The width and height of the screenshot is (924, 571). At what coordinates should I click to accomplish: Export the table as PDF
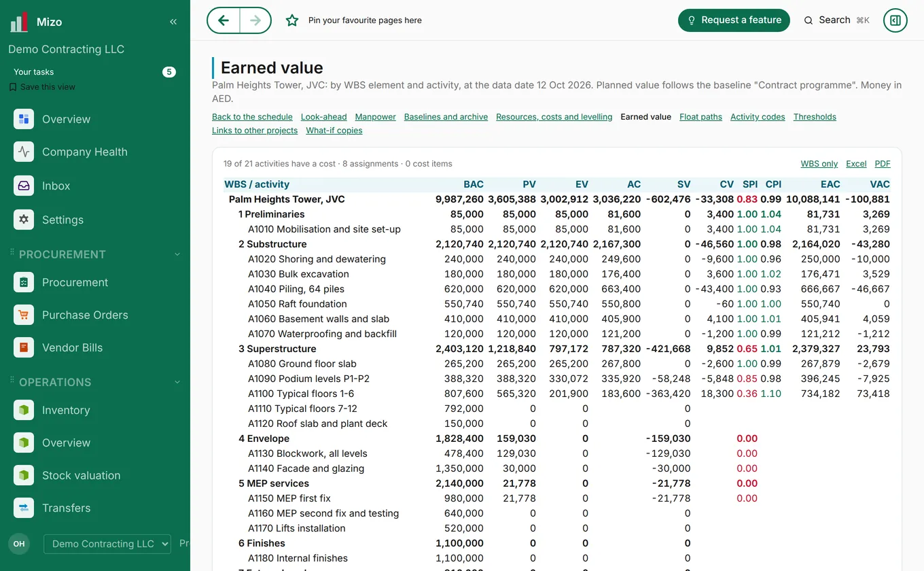[x=883, y=164]
